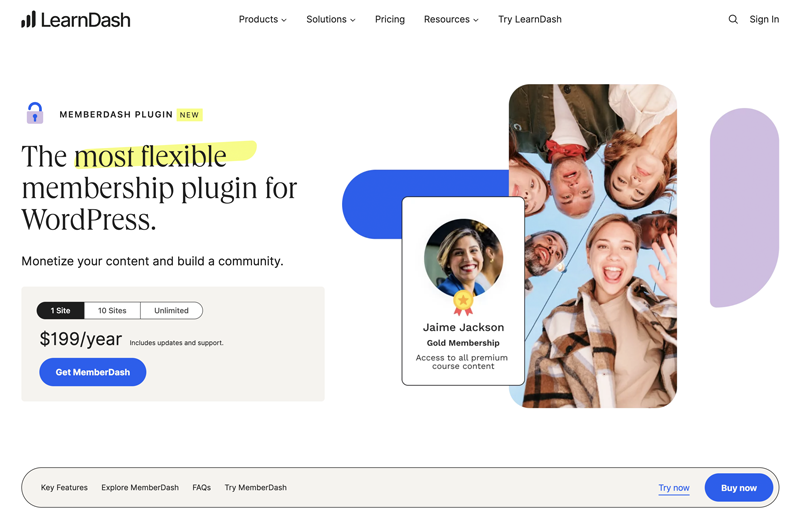Click the Jaime Jackson name text

tap(463, 327)
